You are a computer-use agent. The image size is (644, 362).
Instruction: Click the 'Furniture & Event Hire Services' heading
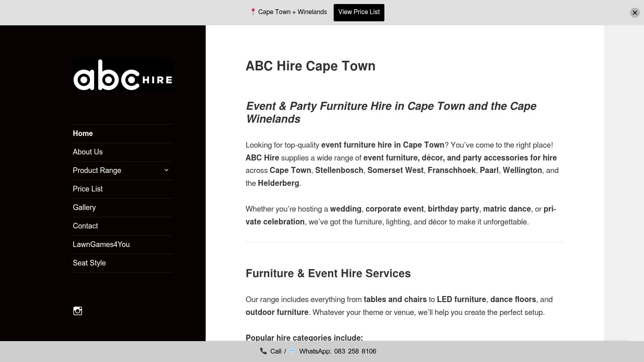point(328,274)
